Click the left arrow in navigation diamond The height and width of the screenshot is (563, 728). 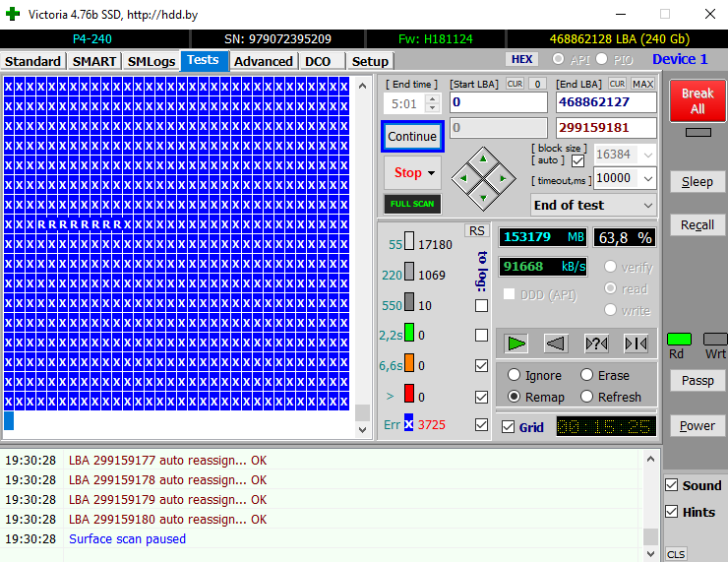point(463,178)
